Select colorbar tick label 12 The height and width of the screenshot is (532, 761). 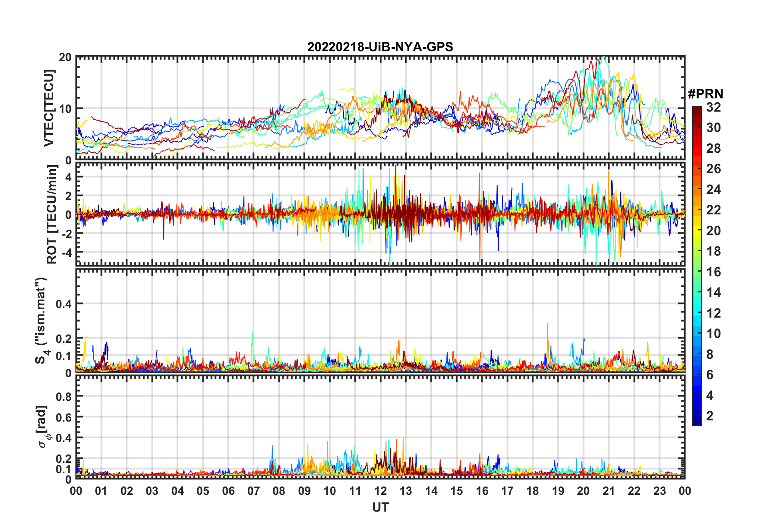click(713, 313)
